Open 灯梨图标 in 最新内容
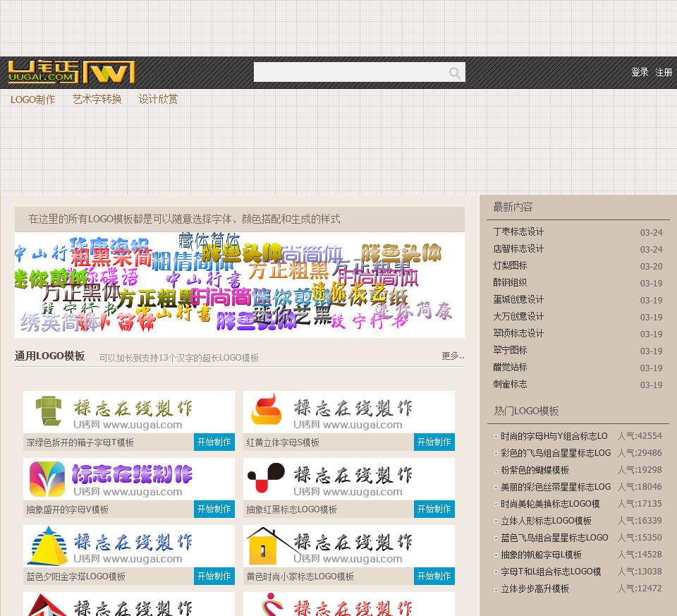Screen dimensions: 677x616 pyautogui.click(x=510, y=266)
